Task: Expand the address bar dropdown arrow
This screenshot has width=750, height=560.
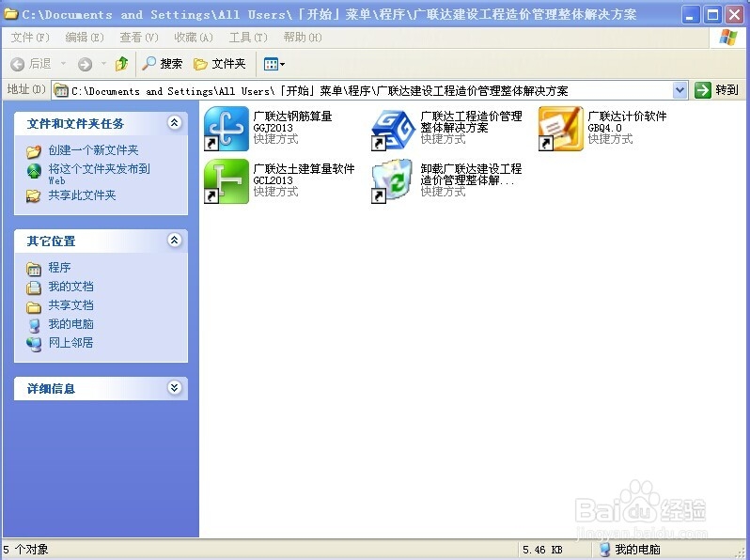Action: pyautogui.click(x=680, y=90)
